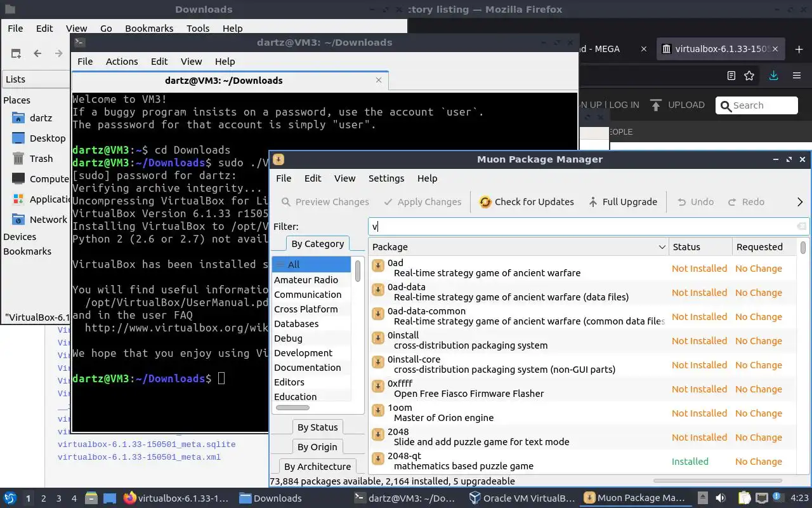Select the All category in Muon
The image size is (812, 508).
pos(311,265)
